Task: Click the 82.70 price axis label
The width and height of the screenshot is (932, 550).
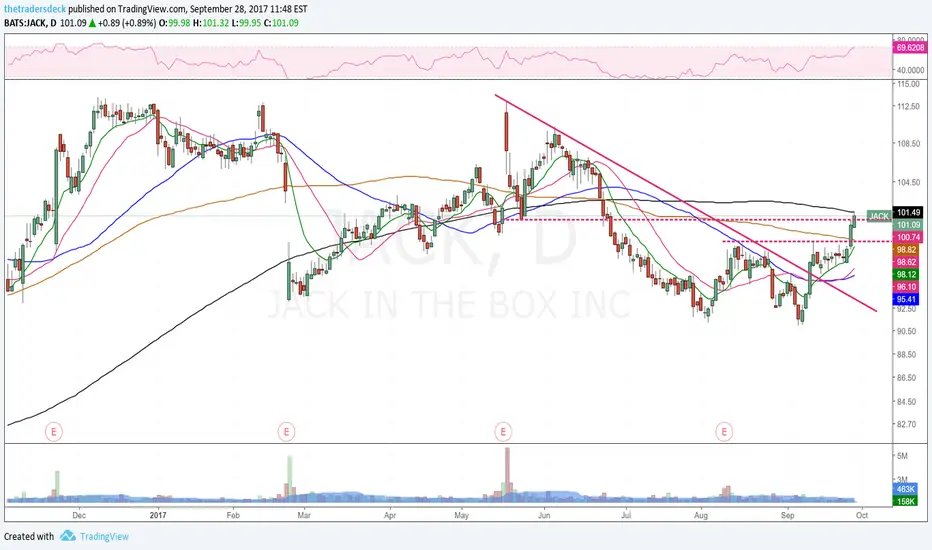Action: (906, 425)
